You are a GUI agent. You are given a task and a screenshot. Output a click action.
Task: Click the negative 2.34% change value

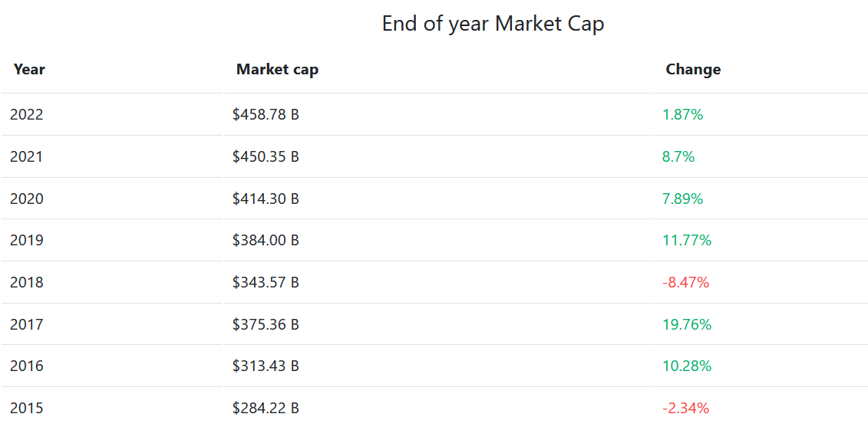[x=685, y=408]
